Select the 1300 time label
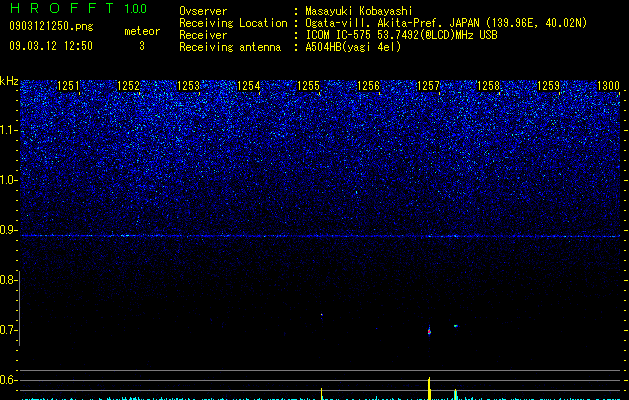Screen dimensions: 629x400 tap(609, 86)
